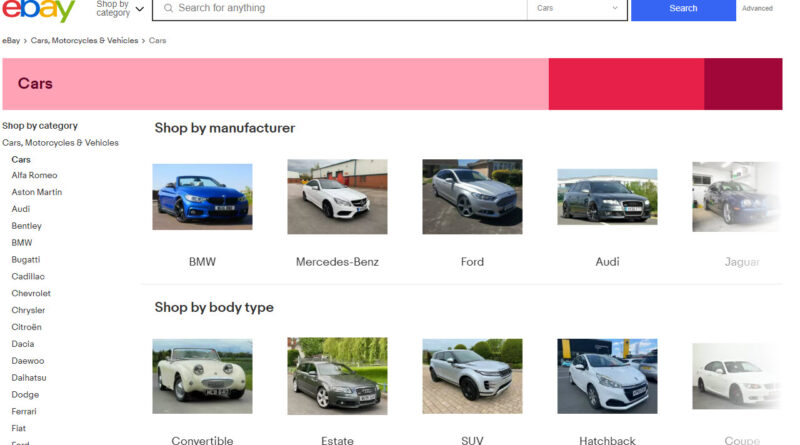Select Bugatti in the sidebar

point(26,259)
